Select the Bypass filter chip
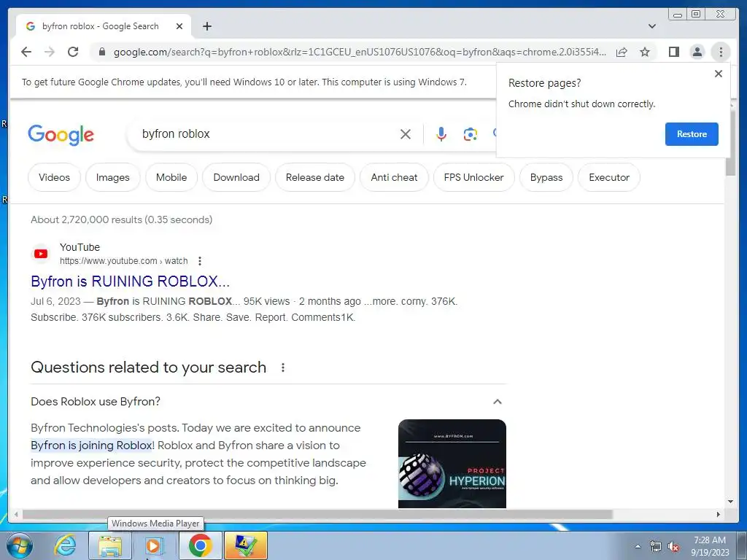This screenshot has width=747, height=560. 546,178
